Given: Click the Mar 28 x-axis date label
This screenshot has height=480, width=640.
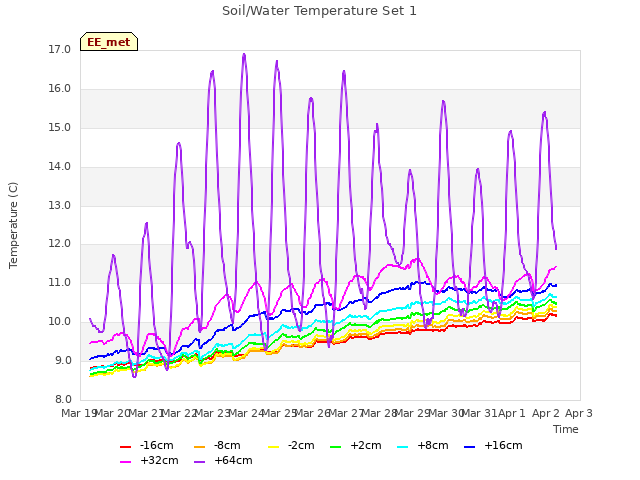Looking at the screenshot, I should tap(379, 413).
